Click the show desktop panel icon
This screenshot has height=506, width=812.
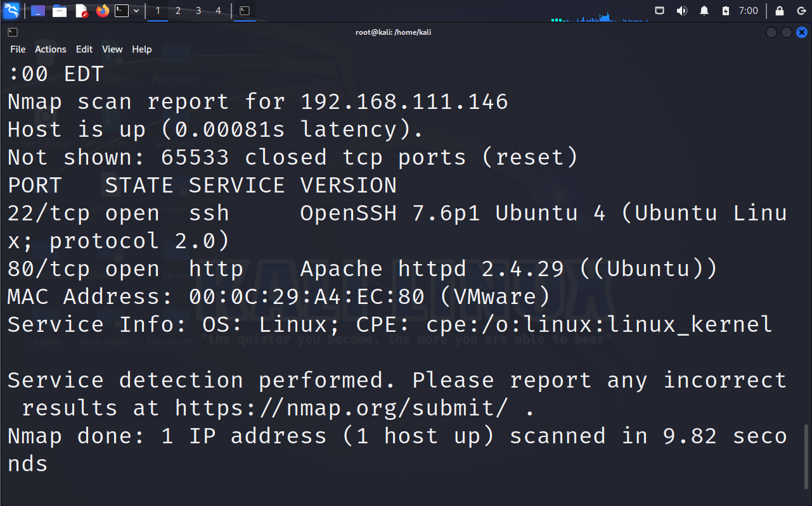[x=38, y=11]
